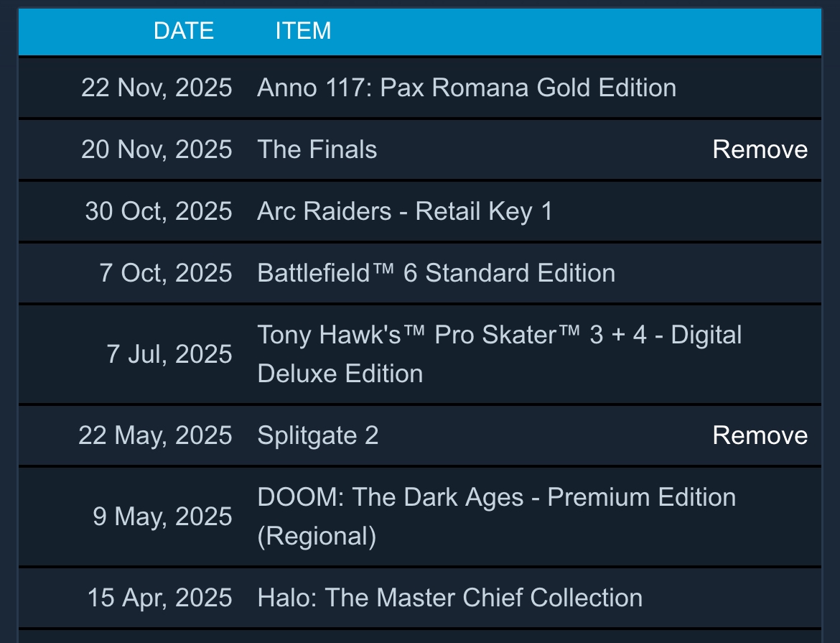The height and width of the screenshot is (643, 840).
Task: Click the DATE column header
Action: tap(184, 31)
